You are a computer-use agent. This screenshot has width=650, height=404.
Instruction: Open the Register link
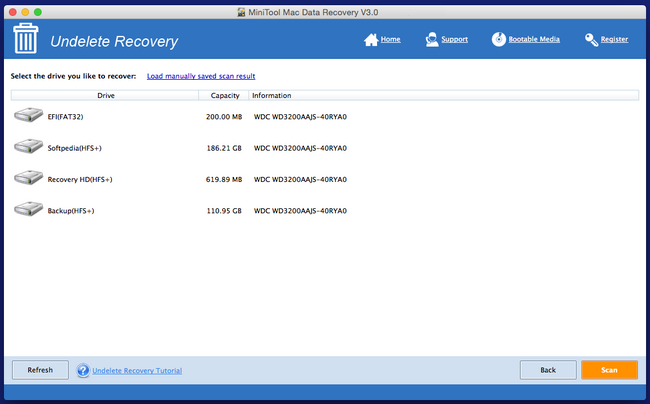pos(614,39)
